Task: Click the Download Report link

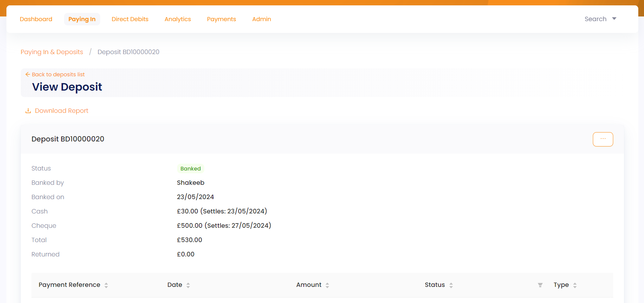Action: (x=62, y=111)
